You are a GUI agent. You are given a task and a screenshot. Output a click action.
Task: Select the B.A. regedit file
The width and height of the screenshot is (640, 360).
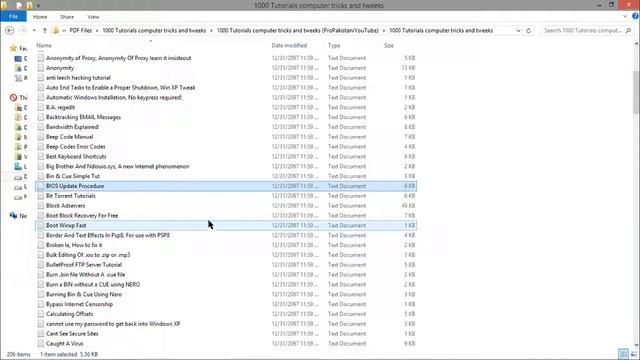coord(60,107)
